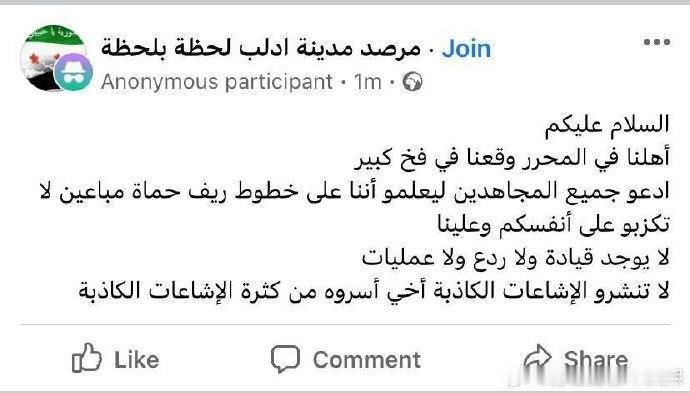Open the group name مرصد مدينة ادلب لحظة بلحظة

[261, 48]
